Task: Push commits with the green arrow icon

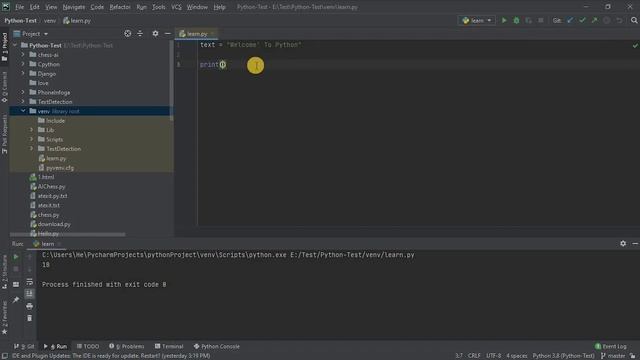Action: 595,20
